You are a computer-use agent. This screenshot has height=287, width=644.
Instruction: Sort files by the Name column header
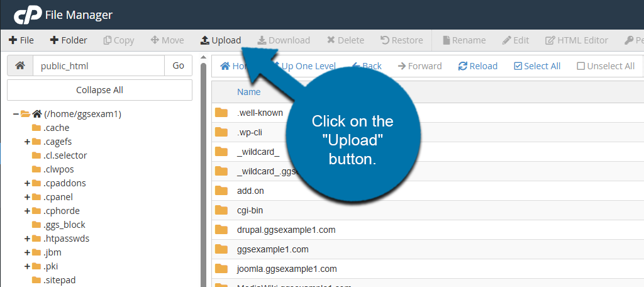click(248, 92)
